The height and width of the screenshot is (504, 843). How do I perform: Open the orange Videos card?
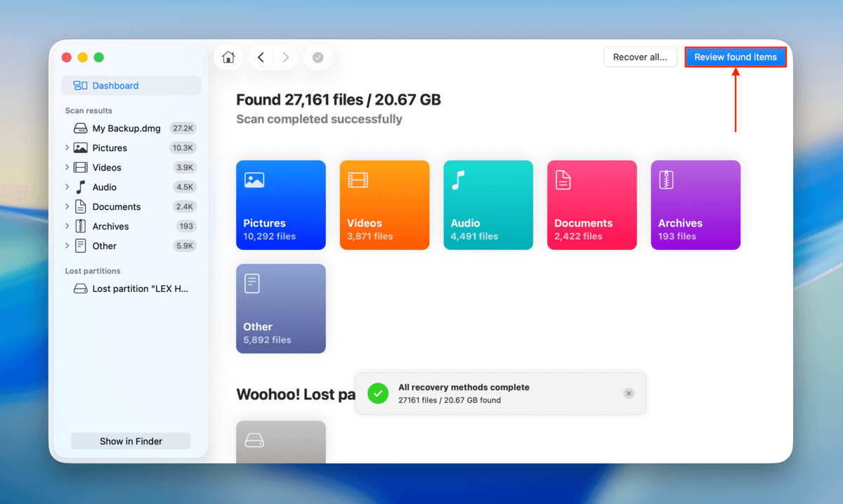click(384, 205)
